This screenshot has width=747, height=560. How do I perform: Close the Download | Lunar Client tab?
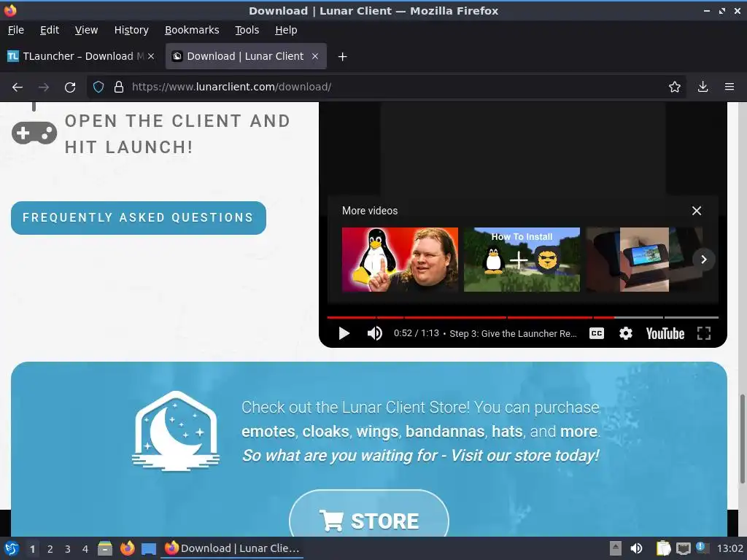[x=315, y=56]
